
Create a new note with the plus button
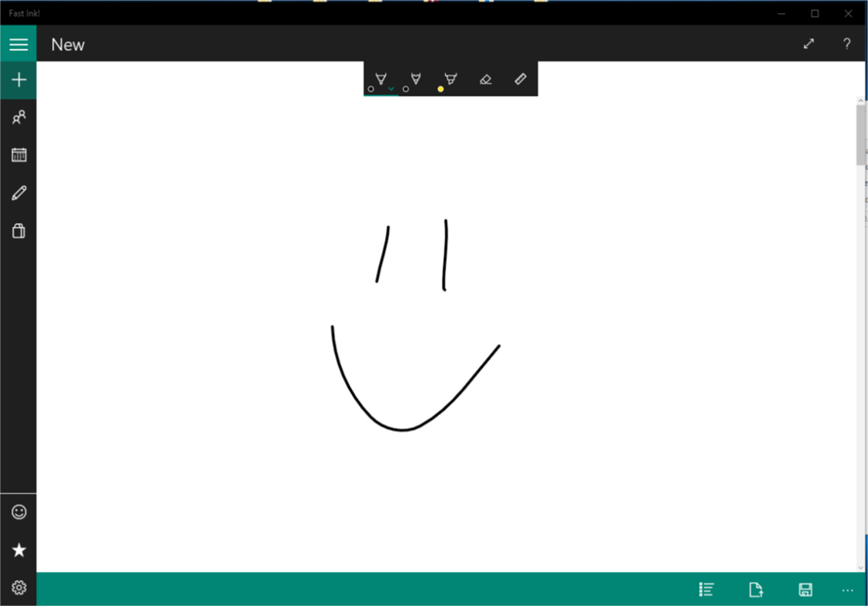point(18,80)
